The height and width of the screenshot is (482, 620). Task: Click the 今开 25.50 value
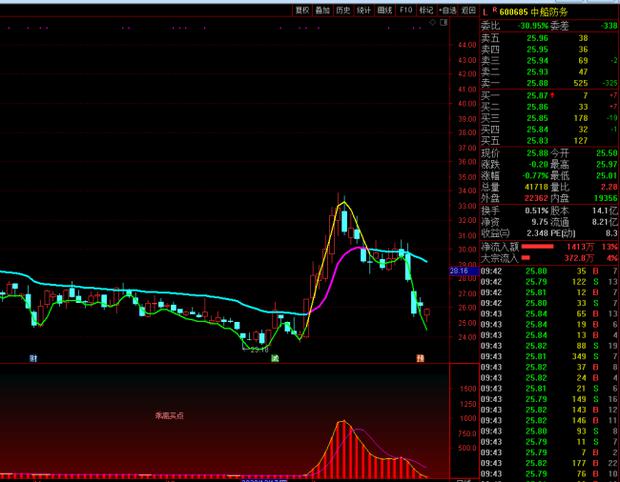607,153
